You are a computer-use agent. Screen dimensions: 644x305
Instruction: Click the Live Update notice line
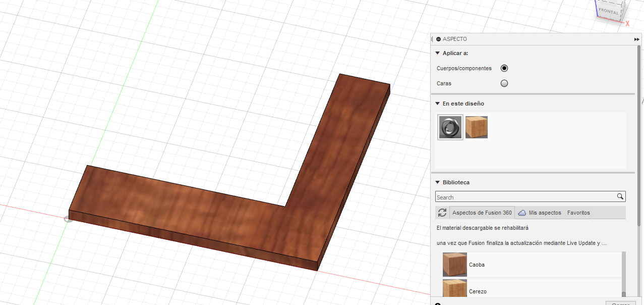[x=521, y=243]
